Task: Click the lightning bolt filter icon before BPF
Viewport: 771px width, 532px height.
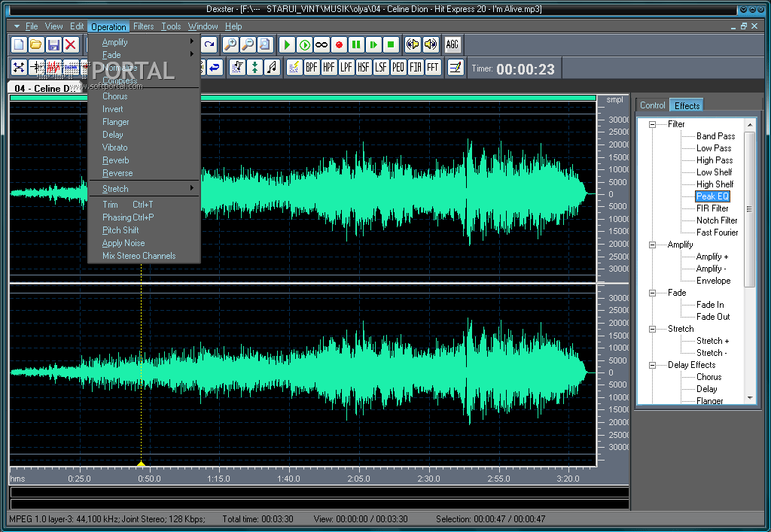Action: click(x=294, y=67)
